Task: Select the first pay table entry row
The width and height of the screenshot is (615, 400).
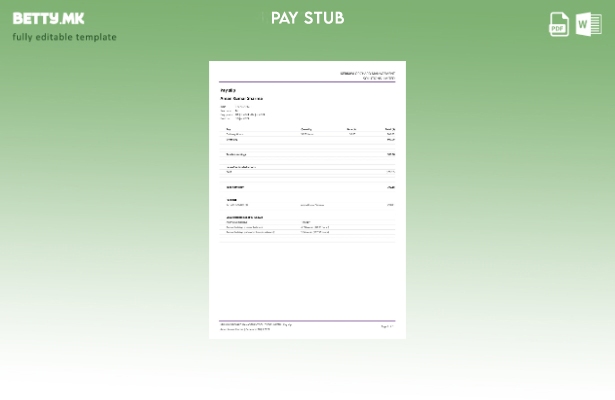Action: (x=307, y=134)
